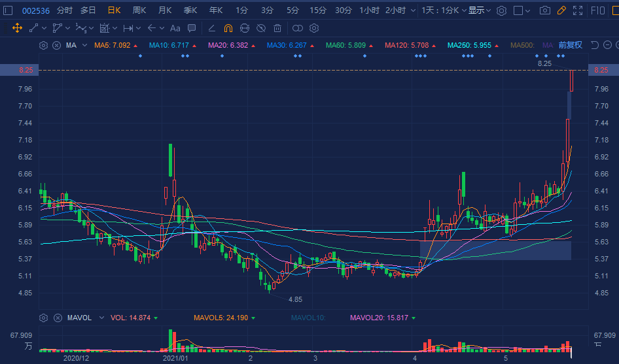Add a comment bubble annotation
619x364 pixels.
point(192,28)
